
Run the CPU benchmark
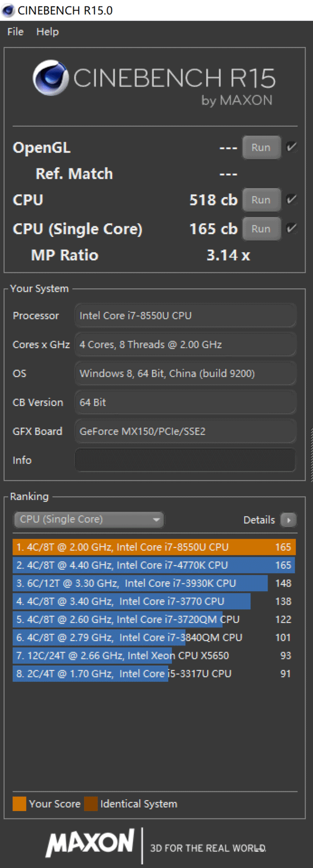point(261,200)
